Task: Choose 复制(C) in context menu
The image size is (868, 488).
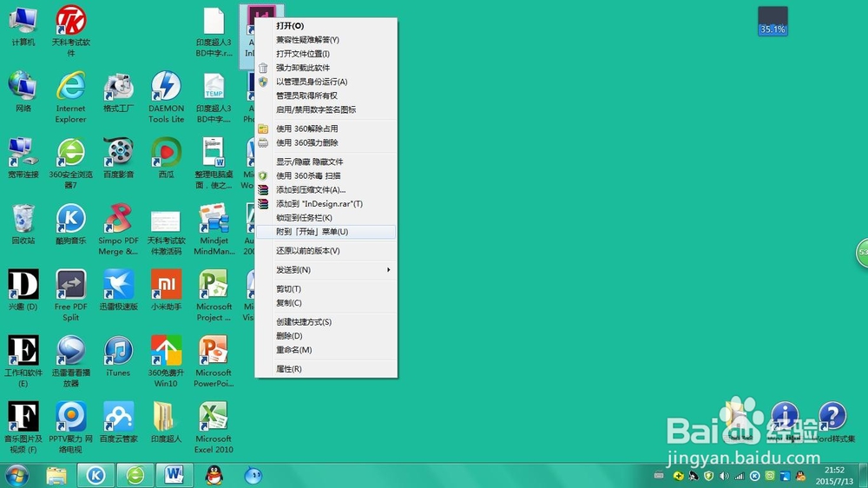Action: (326, 303)
